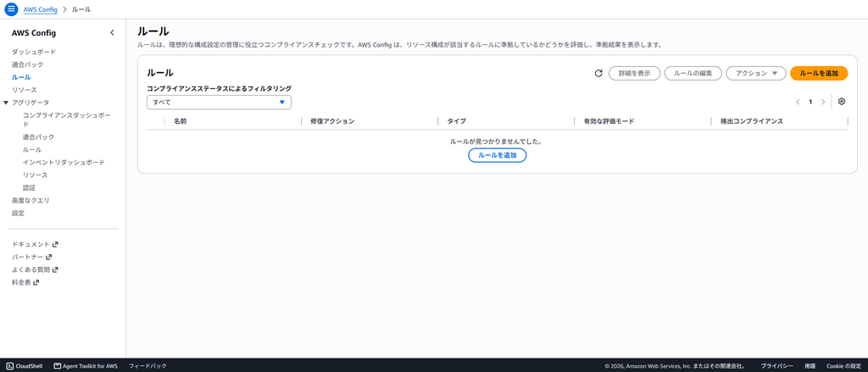
Task: Open インベントリダッシュボード item
Action: pos(64,163)
